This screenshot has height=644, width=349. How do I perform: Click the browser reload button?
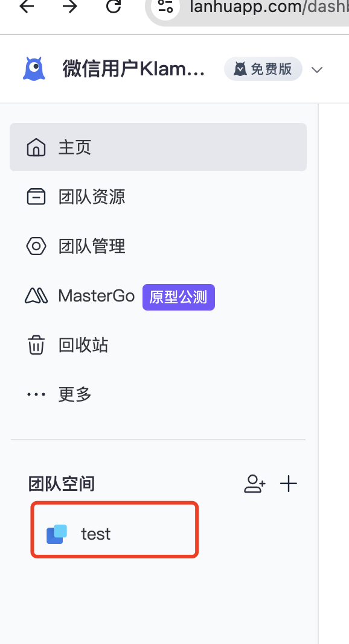coord(114,6)
